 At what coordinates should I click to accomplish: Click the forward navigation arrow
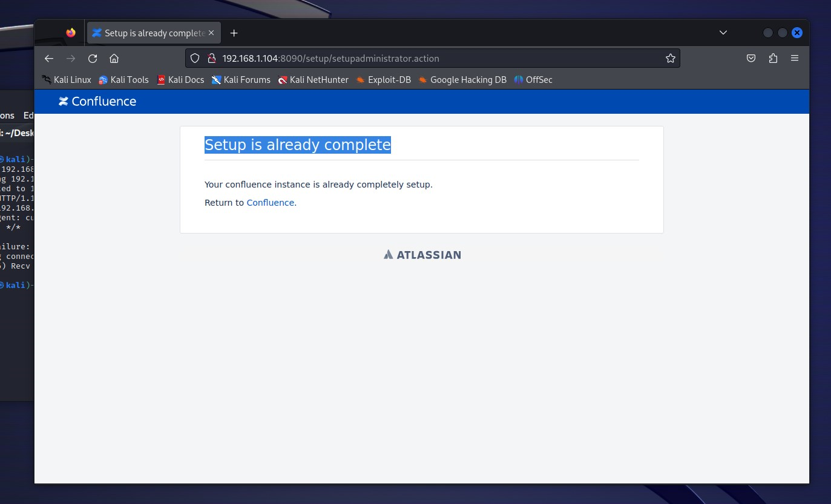coord(71,58)
